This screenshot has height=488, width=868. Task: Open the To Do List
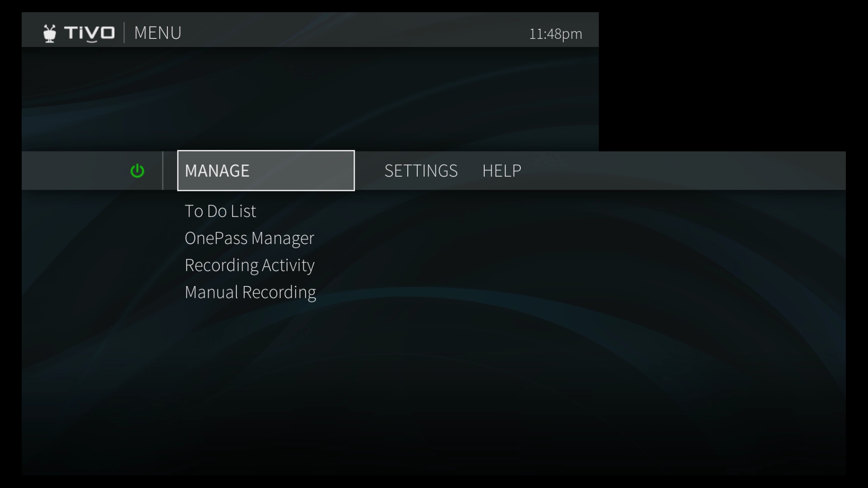(x=220, y=211)
